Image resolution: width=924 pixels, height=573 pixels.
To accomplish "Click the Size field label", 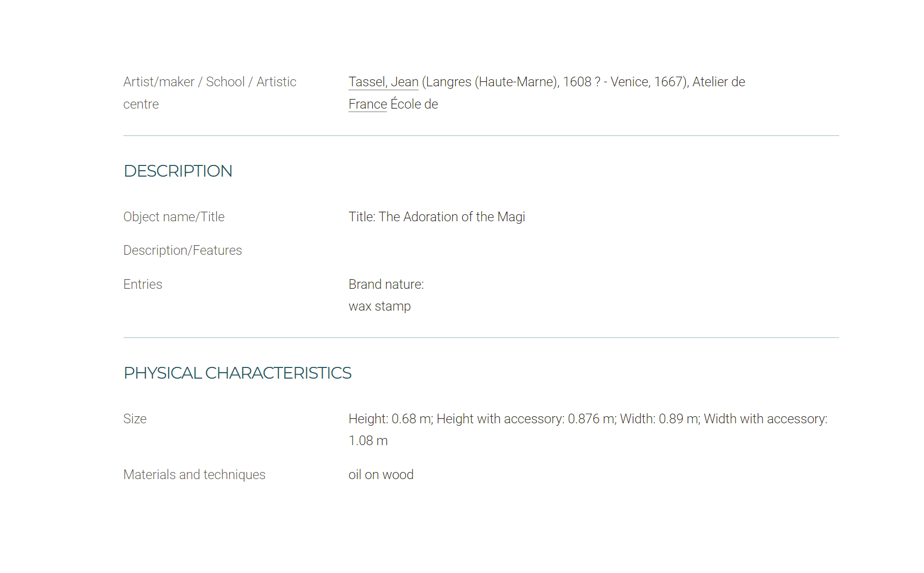I will point(135,419).
